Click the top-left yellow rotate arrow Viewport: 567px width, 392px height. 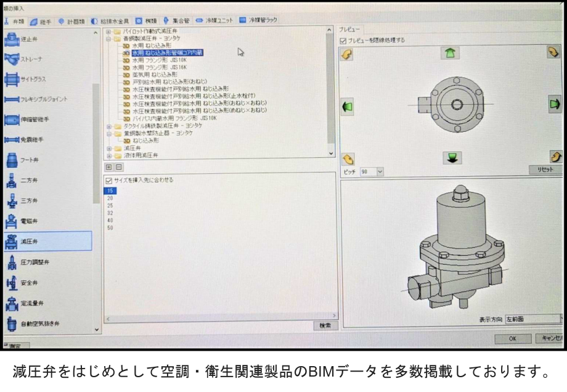(348, 55)
